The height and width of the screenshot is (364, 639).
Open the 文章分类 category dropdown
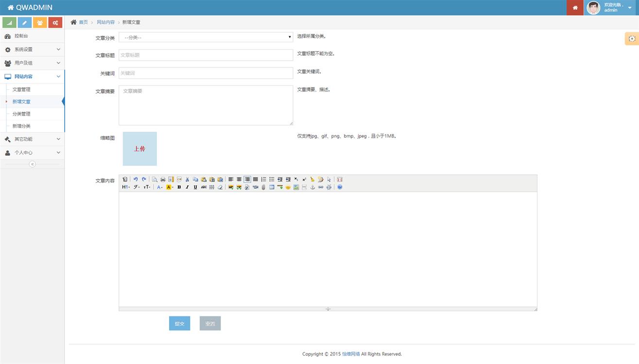point(206,37)
